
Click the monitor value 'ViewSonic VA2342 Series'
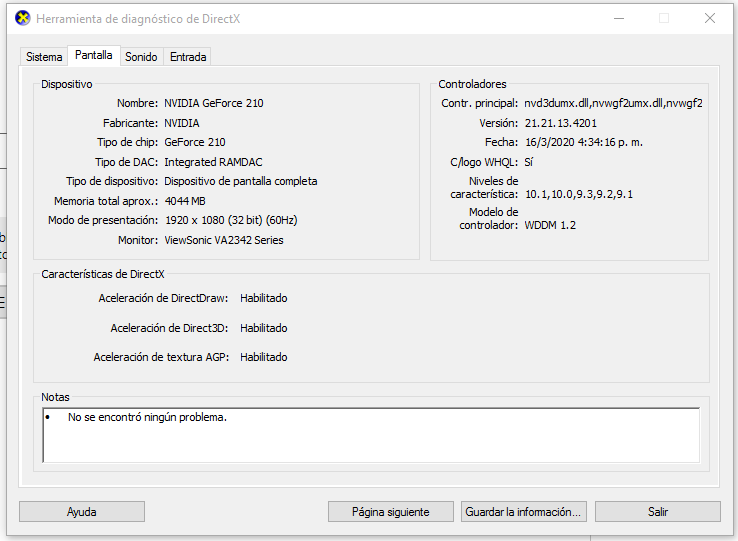[x=224, y=240]
